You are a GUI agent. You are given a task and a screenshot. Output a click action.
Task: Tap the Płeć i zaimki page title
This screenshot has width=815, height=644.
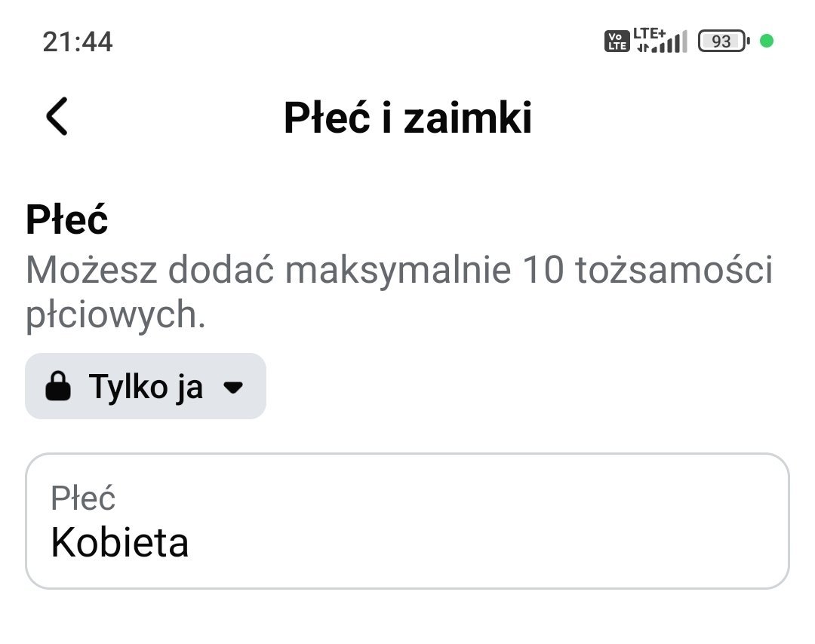[407, 118]
